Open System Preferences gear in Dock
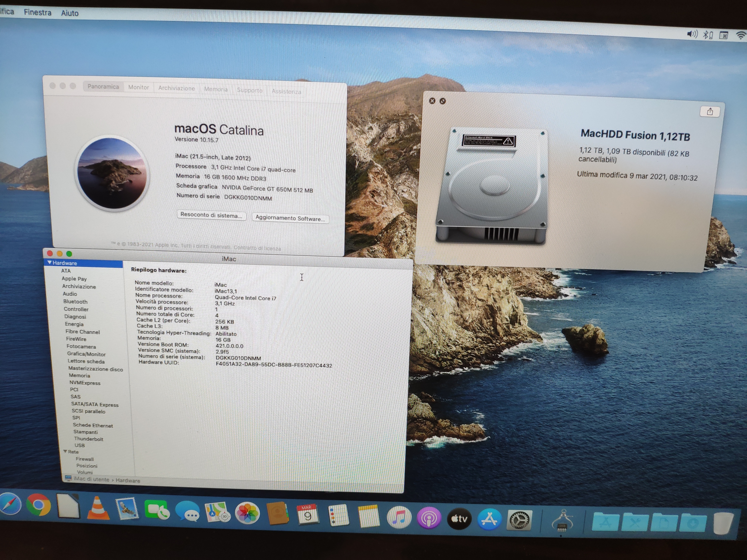This screenshot has width=747, height=560. 519,520
